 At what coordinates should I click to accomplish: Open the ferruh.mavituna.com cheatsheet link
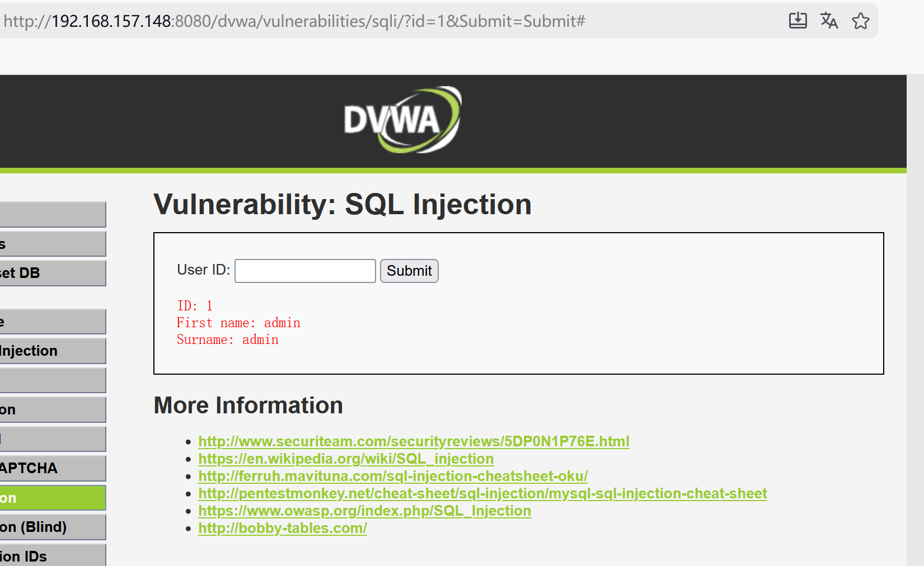coord(393,476)
